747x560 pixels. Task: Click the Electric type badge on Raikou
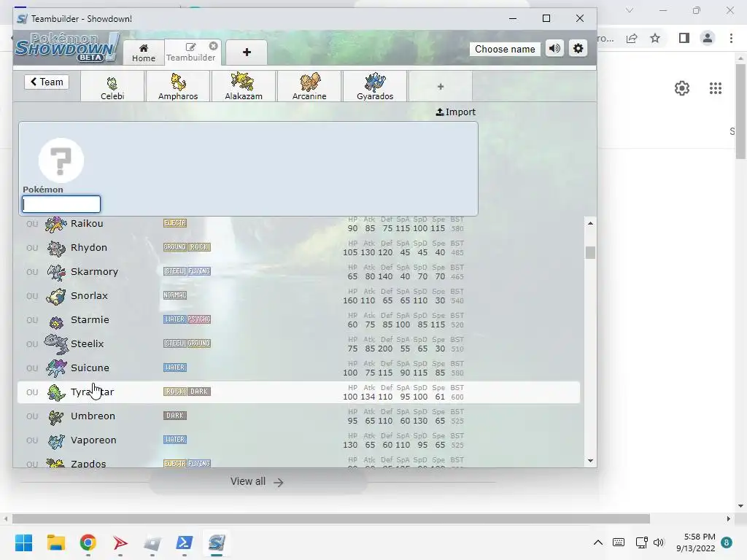175,223
